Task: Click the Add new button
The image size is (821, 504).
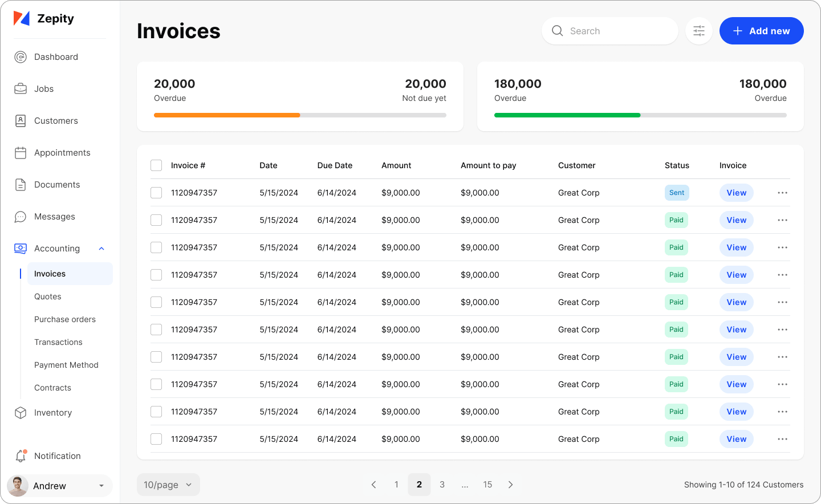Action: 761,31
